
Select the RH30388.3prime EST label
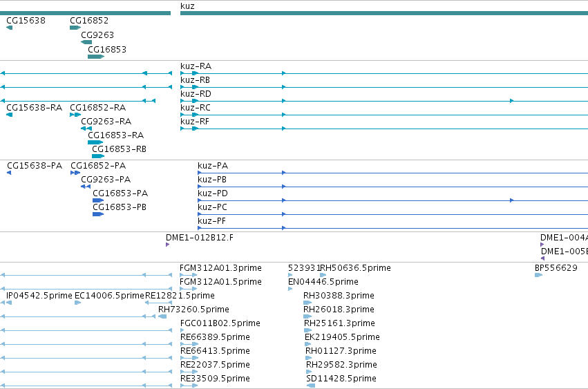click(339, 296)
